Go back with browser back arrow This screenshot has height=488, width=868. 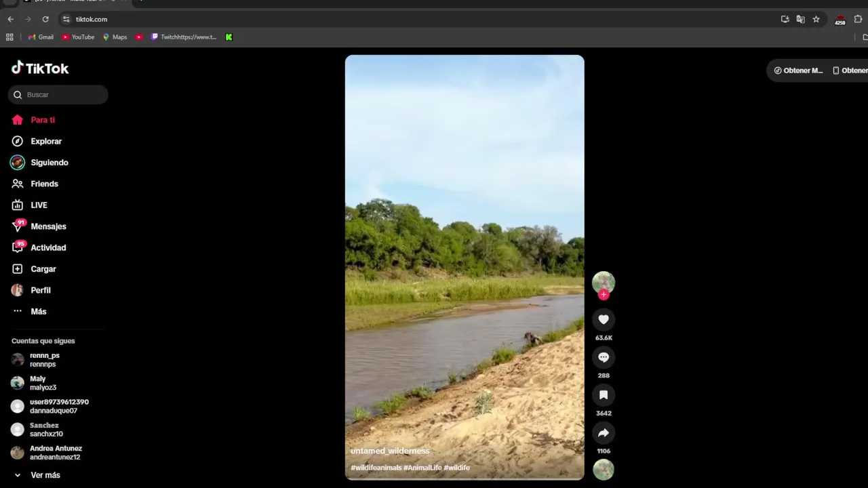(10, 19)
